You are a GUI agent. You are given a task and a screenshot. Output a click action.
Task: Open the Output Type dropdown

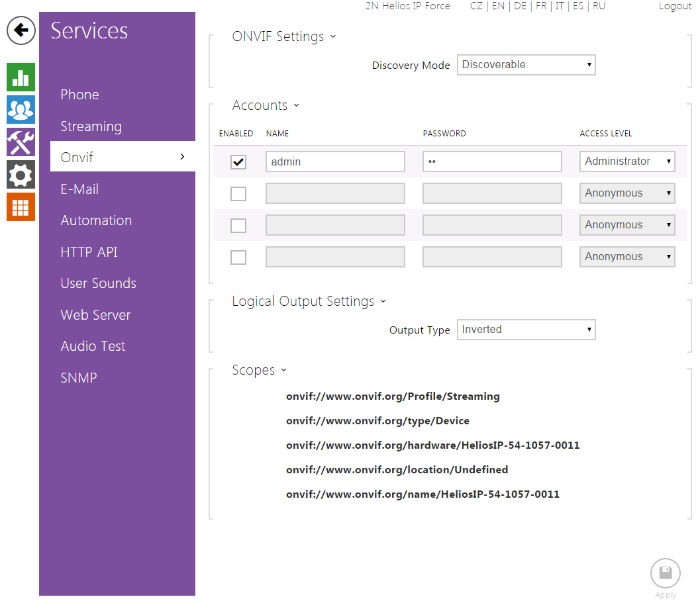526,330
